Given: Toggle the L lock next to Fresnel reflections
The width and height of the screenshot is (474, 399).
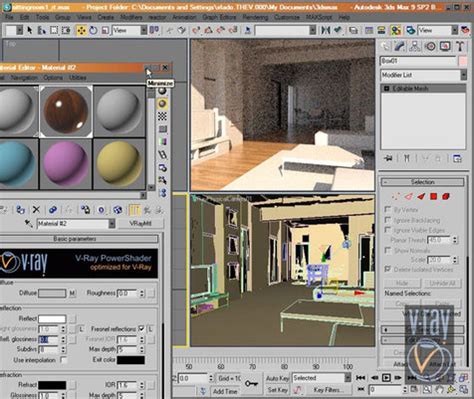Looking at the screenshot, I should (151, 329).
